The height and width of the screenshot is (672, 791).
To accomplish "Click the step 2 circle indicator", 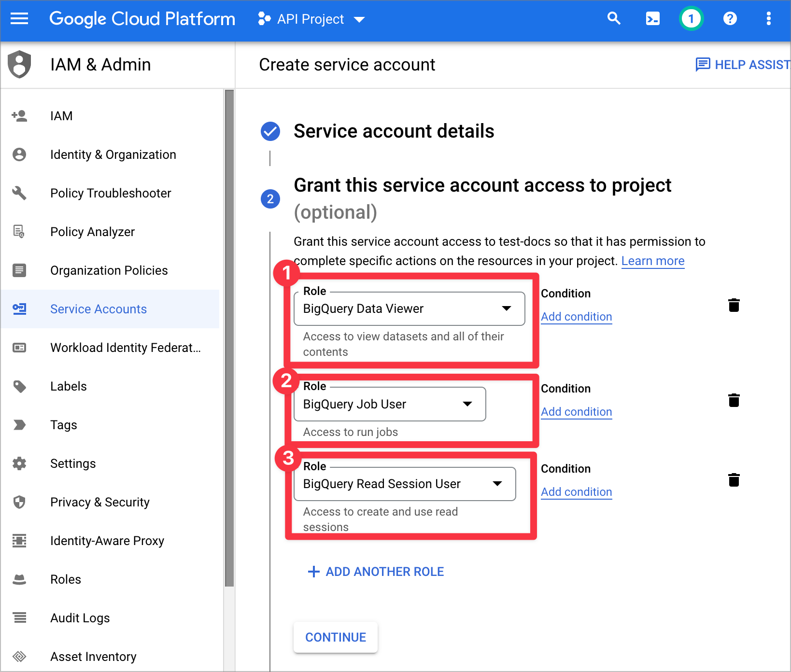I will pos(270,199).
